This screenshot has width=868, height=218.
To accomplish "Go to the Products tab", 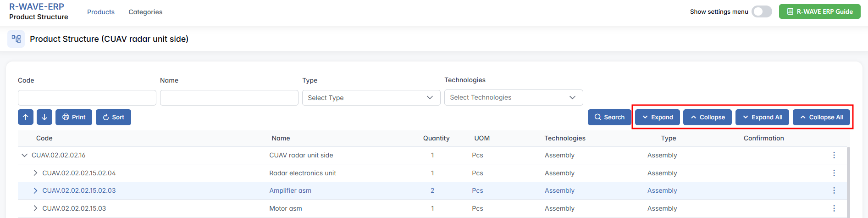I will coord(101,12).
